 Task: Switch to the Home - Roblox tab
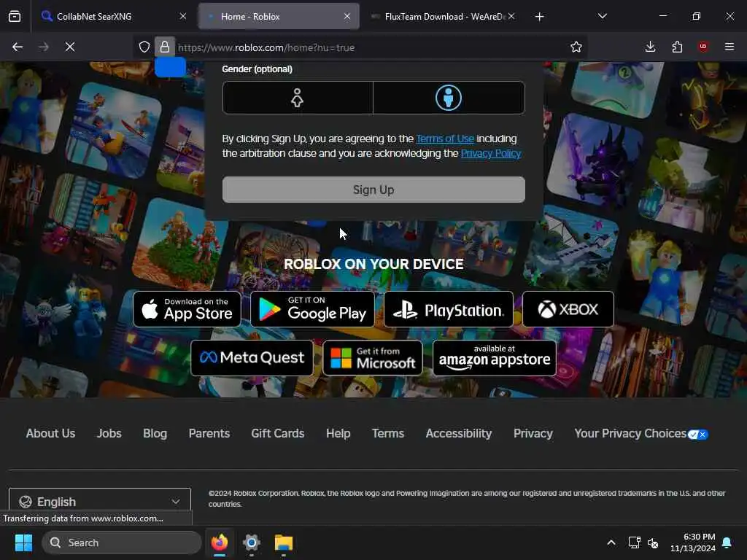pyautogui.click(x=279, y=16)
